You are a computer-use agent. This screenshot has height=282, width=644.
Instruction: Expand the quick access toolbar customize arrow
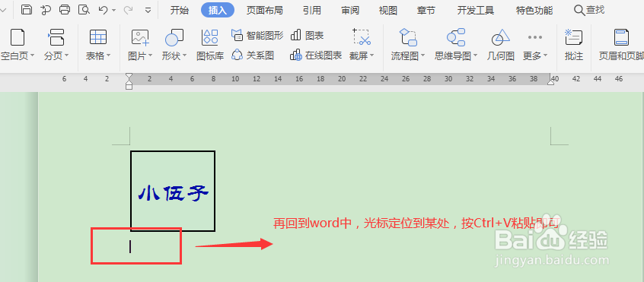[148, 10]
